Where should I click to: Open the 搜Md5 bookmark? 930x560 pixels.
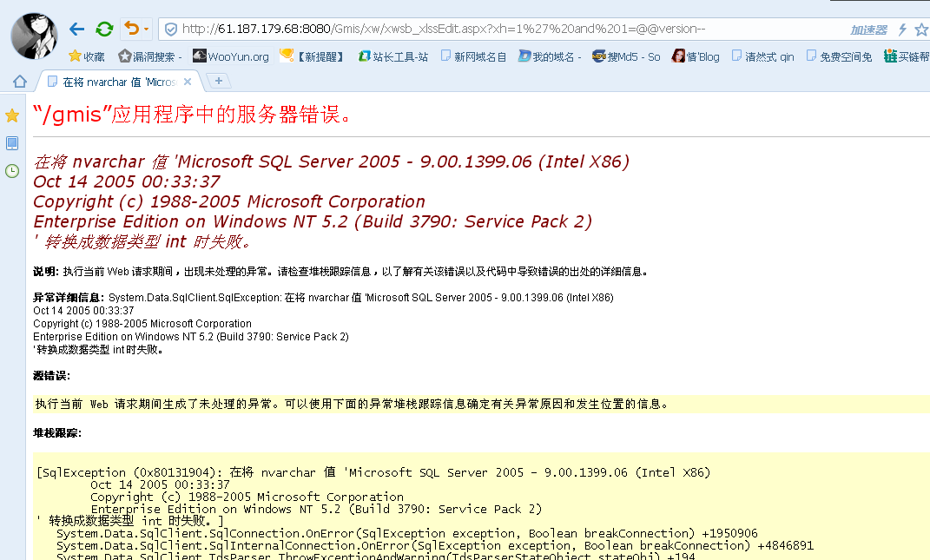(x=626, y=56)
